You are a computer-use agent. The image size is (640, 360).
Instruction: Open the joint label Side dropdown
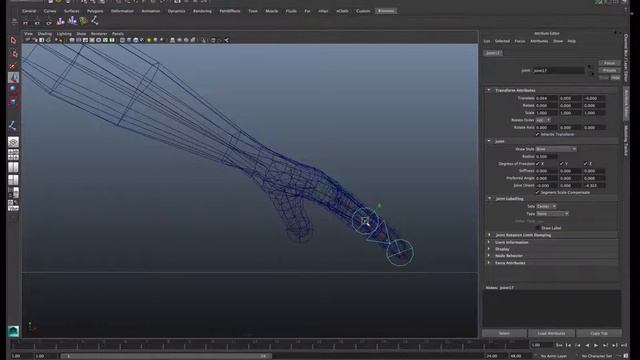(x=546, y=206)
